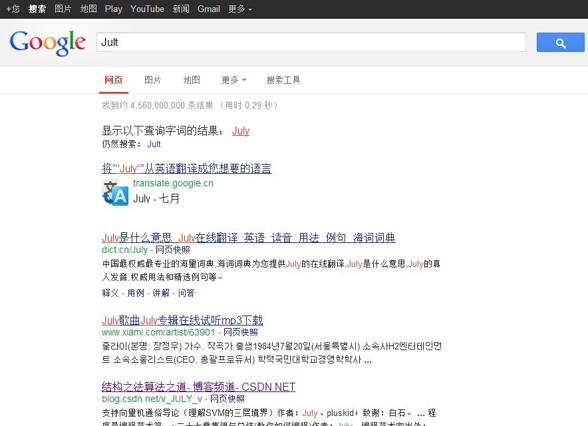This screenshot has height=426, width=588.
Task: Switch to the 地图 results tab
Action: click(x=192, y=80)
